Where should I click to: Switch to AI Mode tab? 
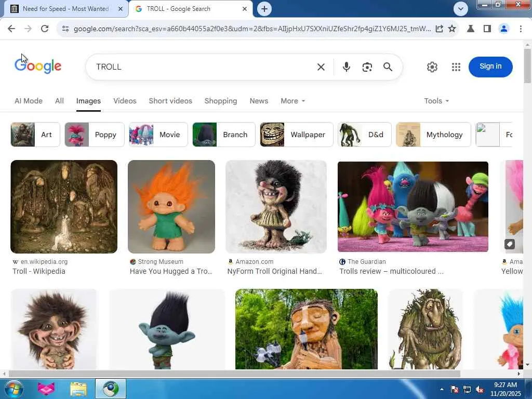[29, 101]
